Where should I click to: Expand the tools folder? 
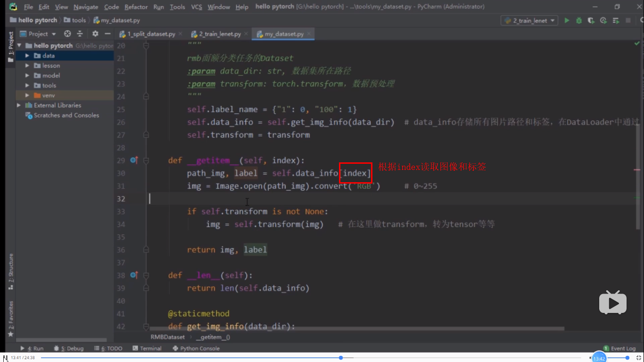[27, 85]
